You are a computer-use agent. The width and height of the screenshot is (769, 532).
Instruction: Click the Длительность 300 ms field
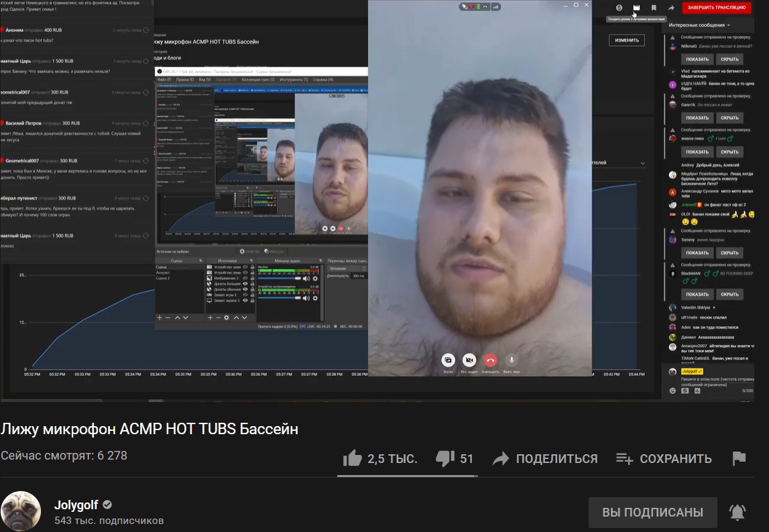click(359, 276)
